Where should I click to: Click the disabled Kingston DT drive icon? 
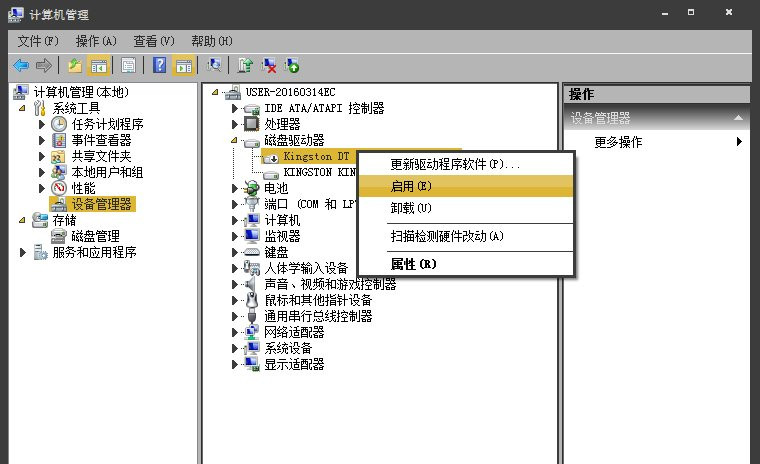(270, 157)
